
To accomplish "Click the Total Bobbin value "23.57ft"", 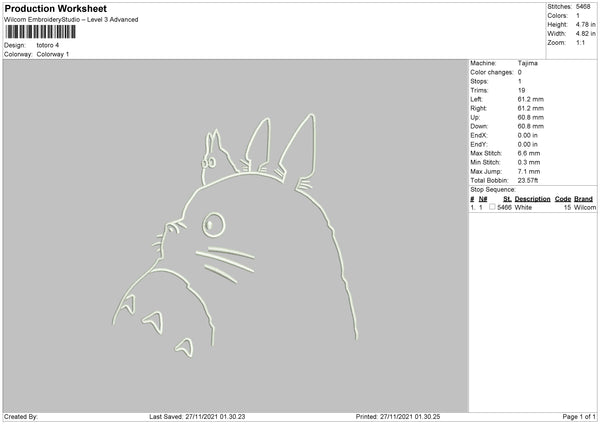I will [x=528, y=180].
